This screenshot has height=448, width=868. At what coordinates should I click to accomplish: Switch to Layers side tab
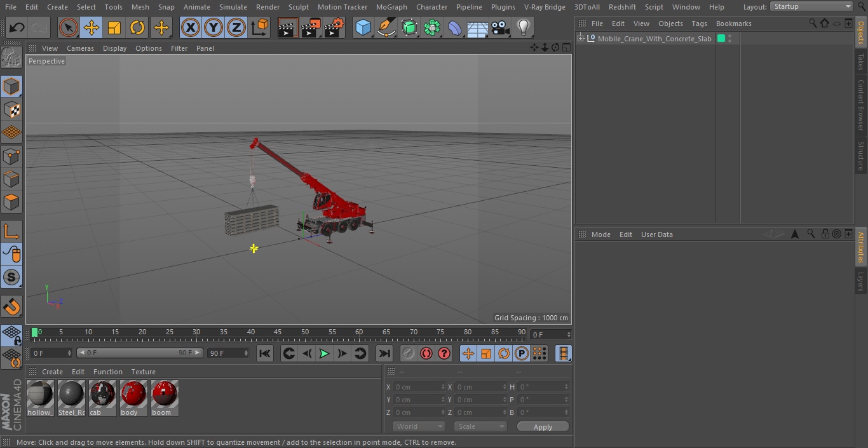(x=861, y=281)
